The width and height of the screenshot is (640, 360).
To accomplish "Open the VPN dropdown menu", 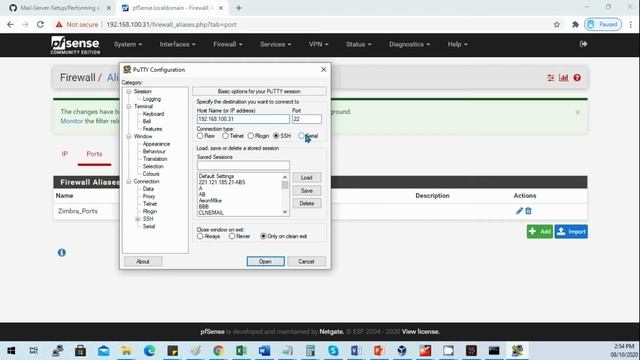I will (x=318, y=44).
